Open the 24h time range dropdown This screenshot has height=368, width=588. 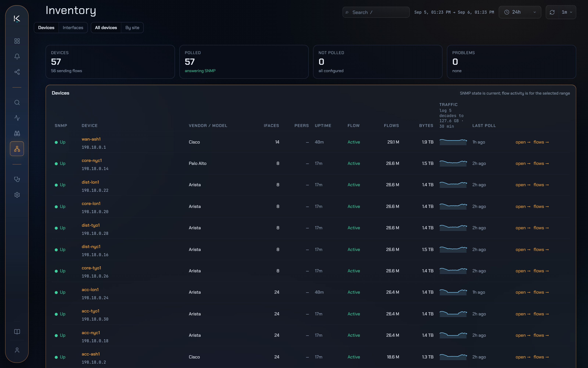[520, 12]
